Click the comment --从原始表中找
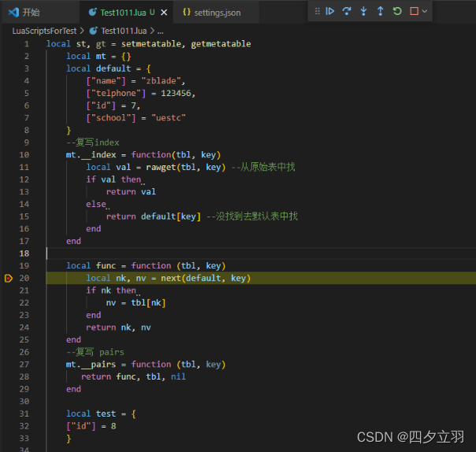The height and width of the screenshot is (452, 476). tap(263, 167)
